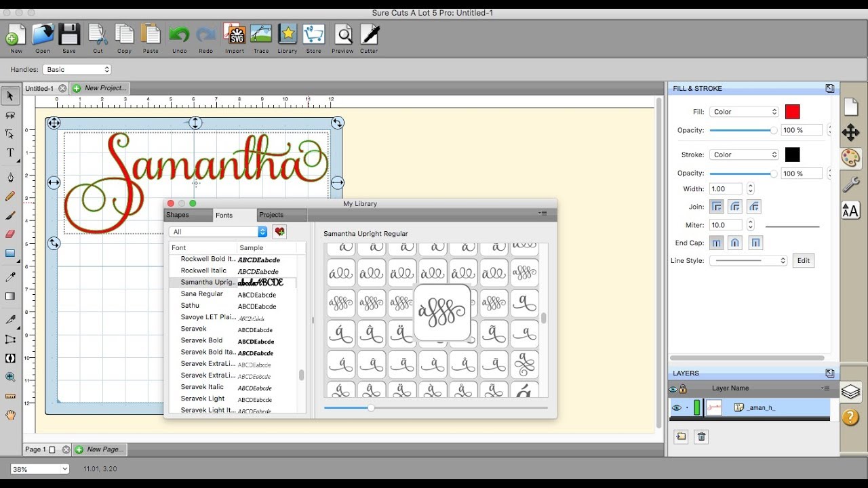Open the Text settings panel icon

point(850,210)
